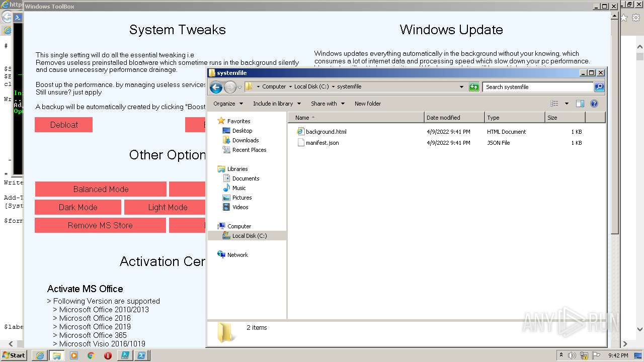Switch to first PowerShell taskbar window

[x=125, y=355]
